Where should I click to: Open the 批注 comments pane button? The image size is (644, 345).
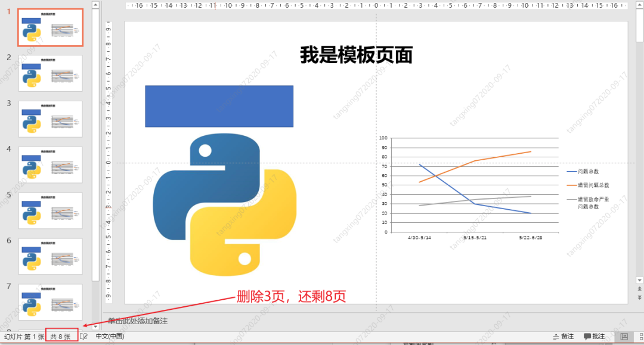pos(595,337)
